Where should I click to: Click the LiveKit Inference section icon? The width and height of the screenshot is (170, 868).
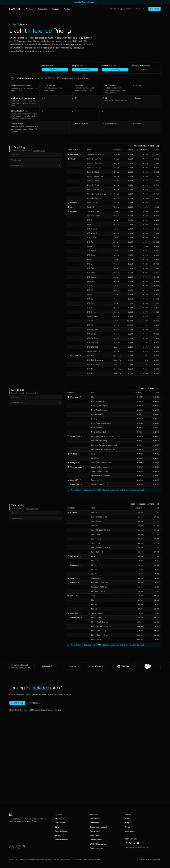(x=12, y=78)
